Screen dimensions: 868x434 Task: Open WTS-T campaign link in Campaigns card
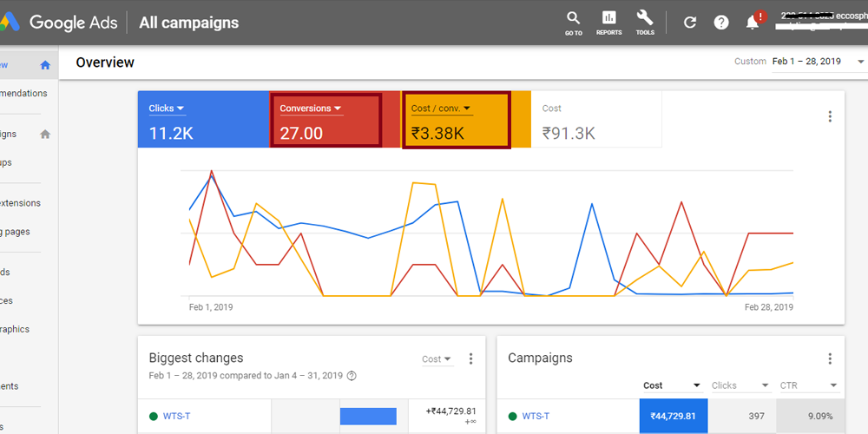pos(536,416)
